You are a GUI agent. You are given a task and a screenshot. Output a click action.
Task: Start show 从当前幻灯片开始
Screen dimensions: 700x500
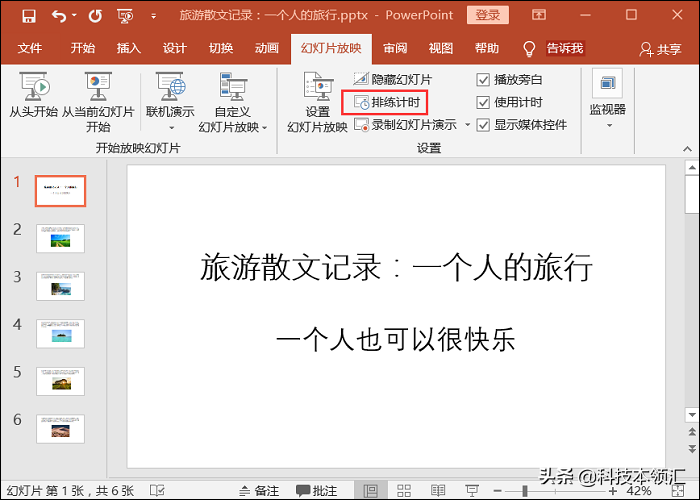coord(98,102)
